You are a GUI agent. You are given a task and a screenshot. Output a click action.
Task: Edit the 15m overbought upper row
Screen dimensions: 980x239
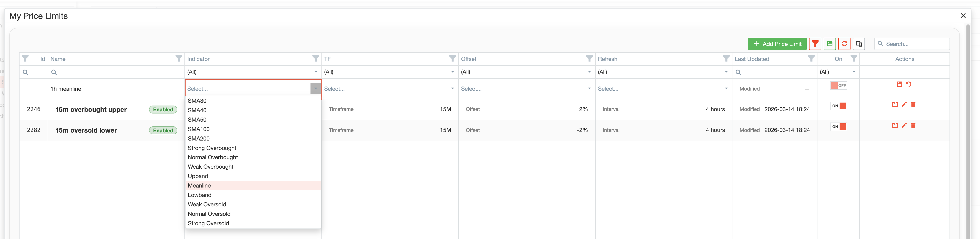pos(904,104)
